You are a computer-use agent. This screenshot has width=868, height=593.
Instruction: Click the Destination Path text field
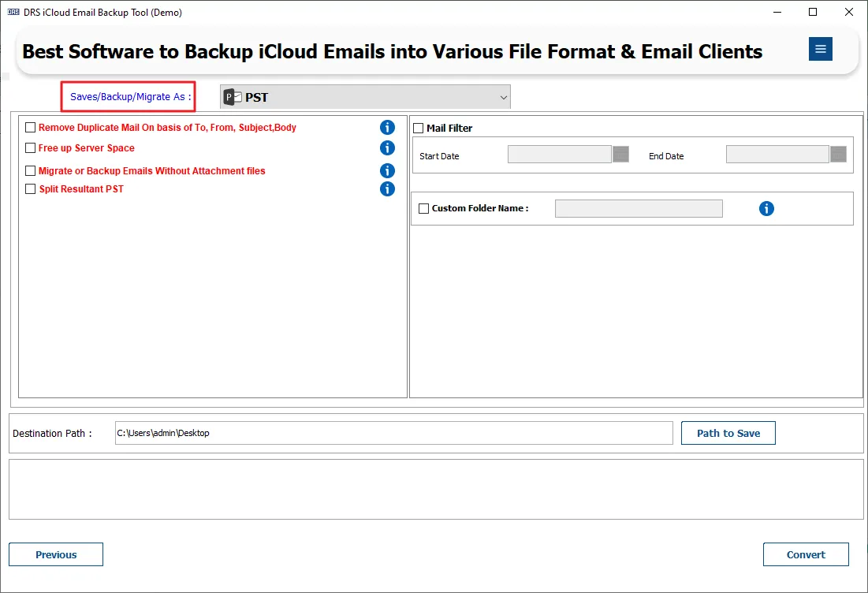(x=393, y=433)
